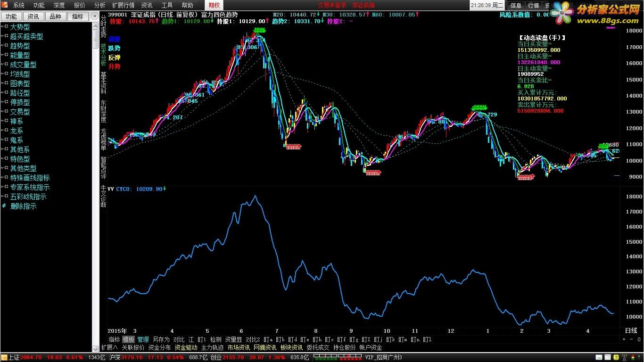Open 其他类型 in the indicator tree
This screenshot has width=644, height=362.
coord(23,168)
